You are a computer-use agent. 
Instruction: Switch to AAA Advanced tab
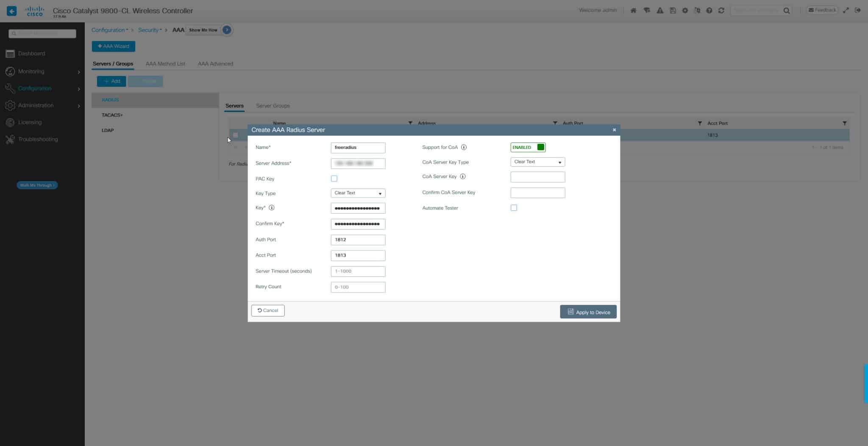click(215, 64)
